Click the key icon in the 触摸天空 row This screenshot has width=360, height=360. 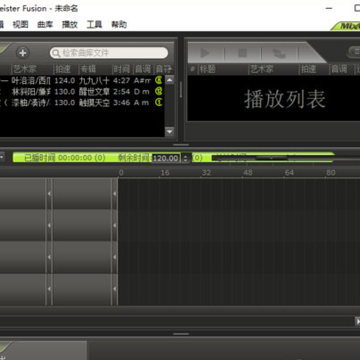point(159,102)
